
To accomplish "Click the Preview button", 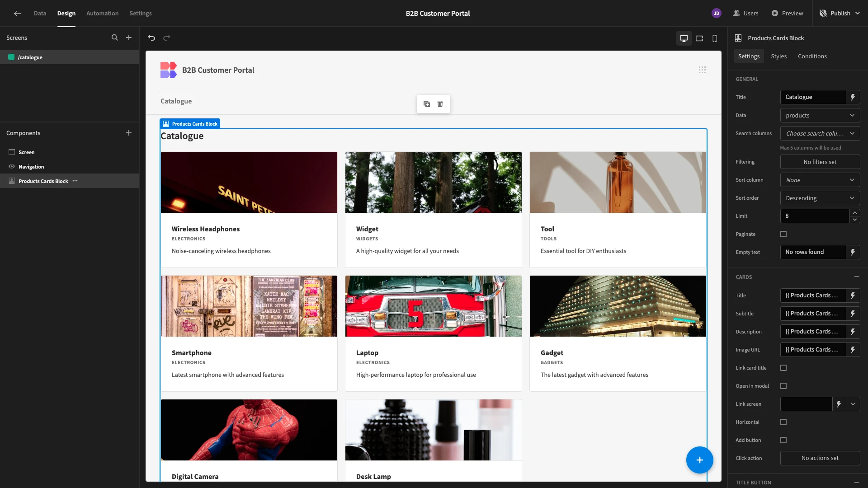I will coord(787,14).
